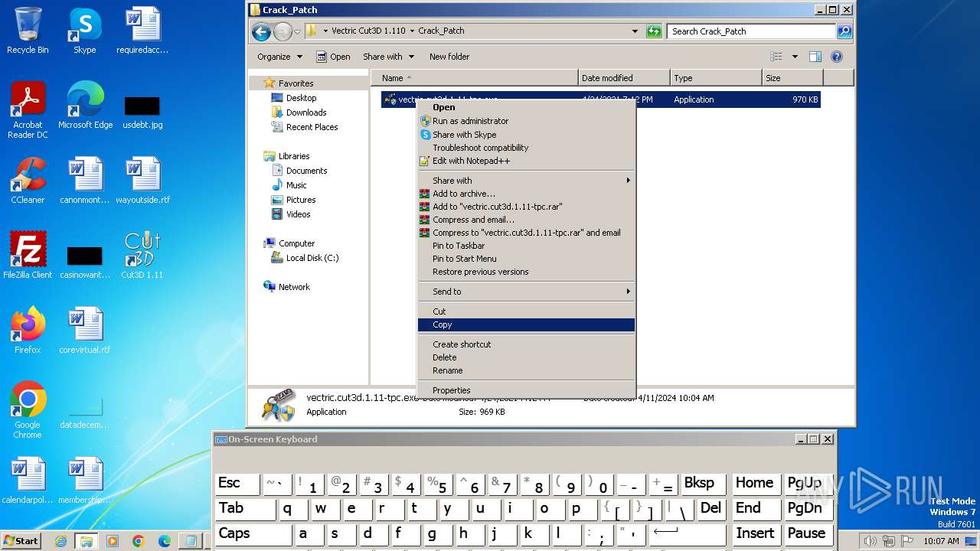Image resolution: width=980 pixels, height=551 pixels.
Task: Click New folder in toolbar
Action: click(449, 57)
